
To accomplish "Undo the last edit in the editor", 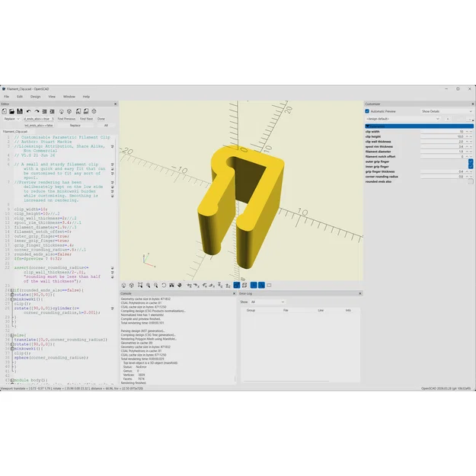I will [29, 111].
